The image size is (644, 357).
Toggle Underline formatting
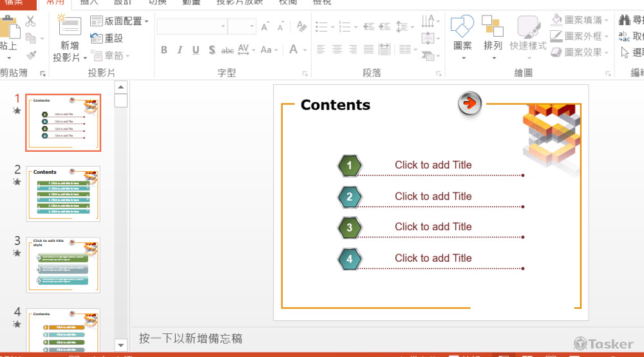click(195, 50)
